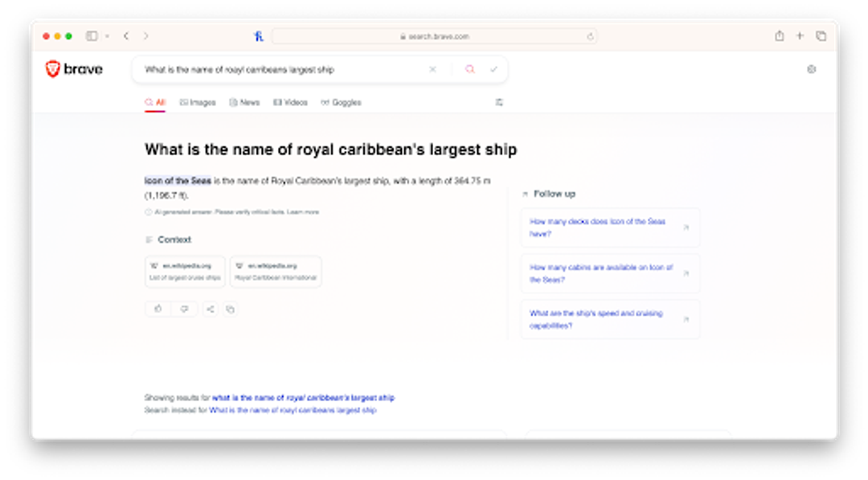The width and height of the screenshot is (868, 480).
Task: Click the 'What is the name' page heading
Action: (x=330, y=150)
